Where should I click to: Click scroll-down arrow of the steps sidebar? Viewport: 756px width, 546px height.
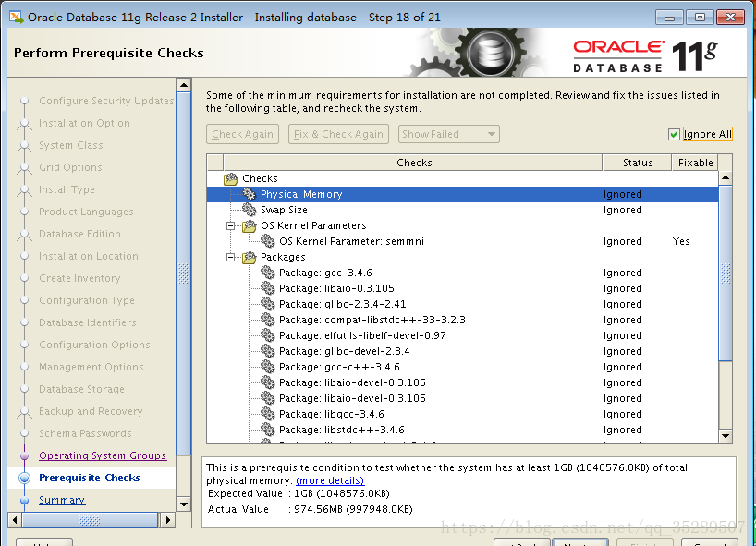[184, 504]
